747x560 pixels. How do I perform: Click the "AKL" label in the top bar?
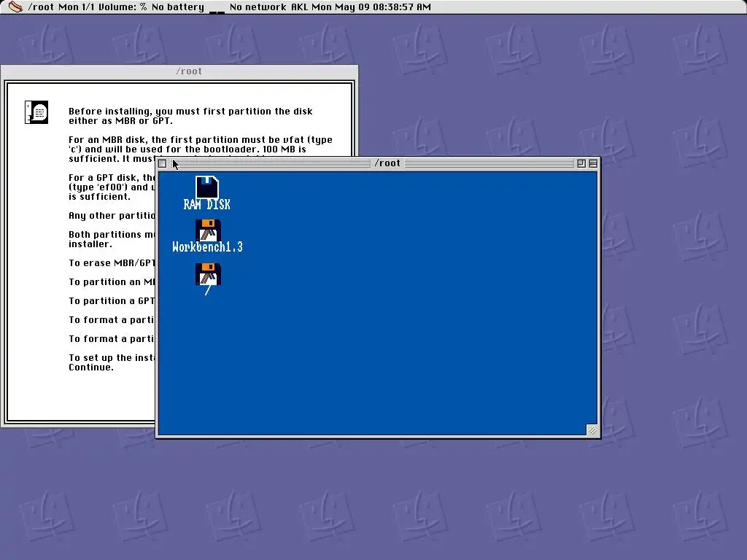click(299, 7)
